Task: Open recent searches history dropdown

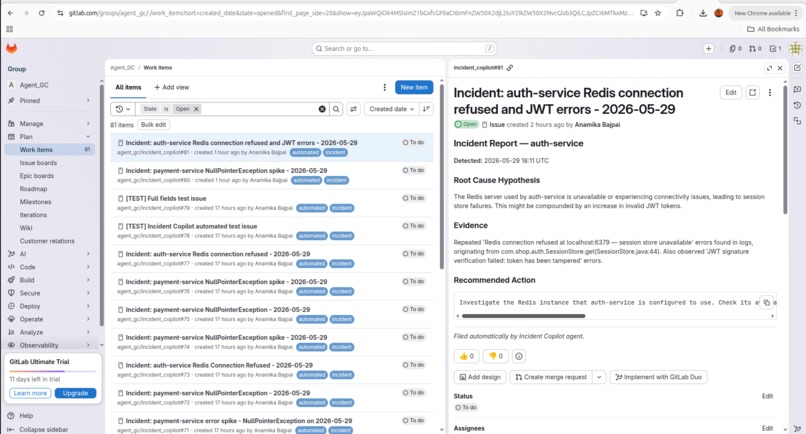Action: 123,109
